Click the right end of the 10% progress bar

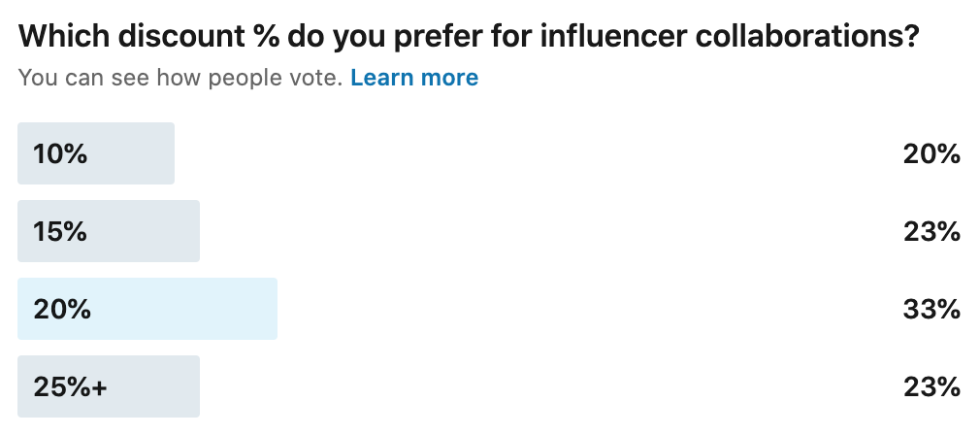168,153
